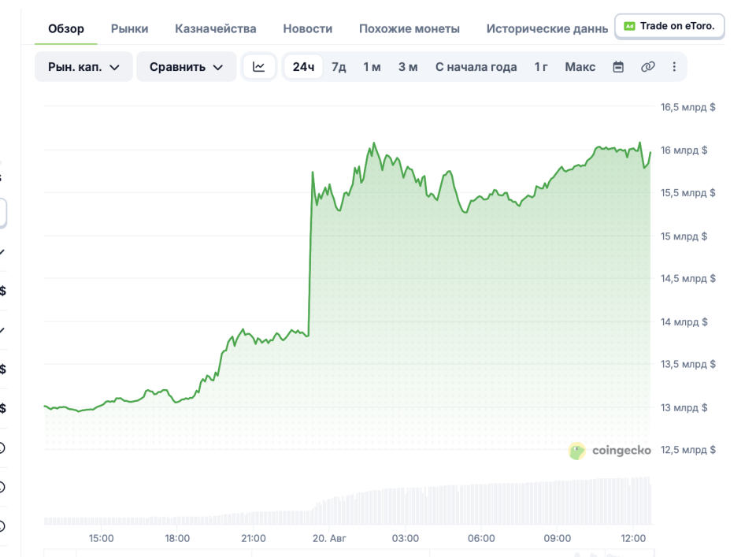The image size is (756, 557).
Task: Copy chart link via chain icon
Action: (x=647, y=66)
